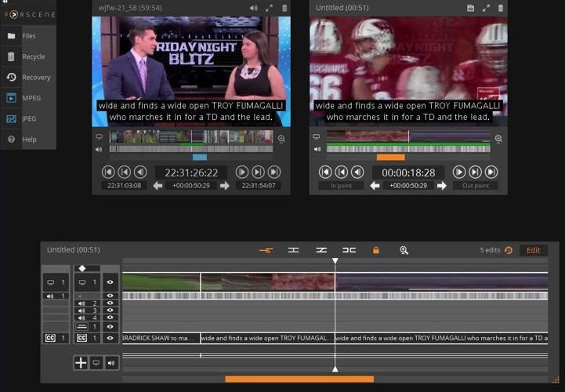Screen dimensions: 565x392
Task: Click zoom magnifier beside Untitled player filmstrip
Action: [498, 139]
